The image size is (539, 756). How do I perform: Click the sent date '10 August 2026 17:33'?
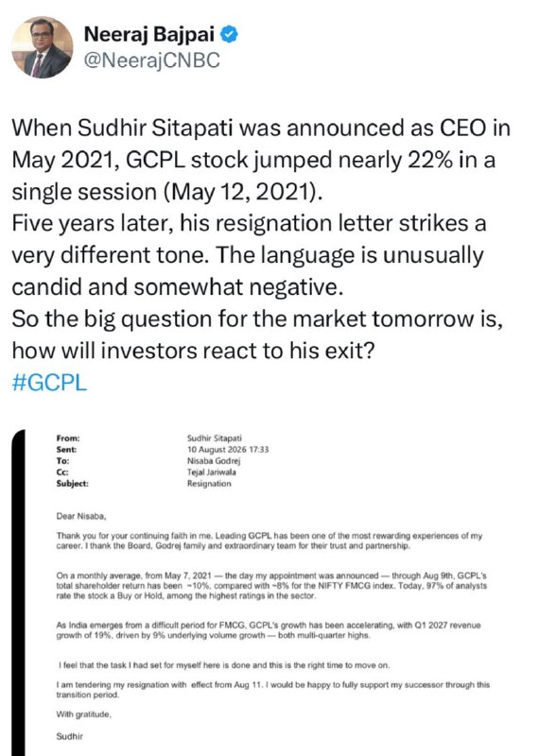pos(228,450)
